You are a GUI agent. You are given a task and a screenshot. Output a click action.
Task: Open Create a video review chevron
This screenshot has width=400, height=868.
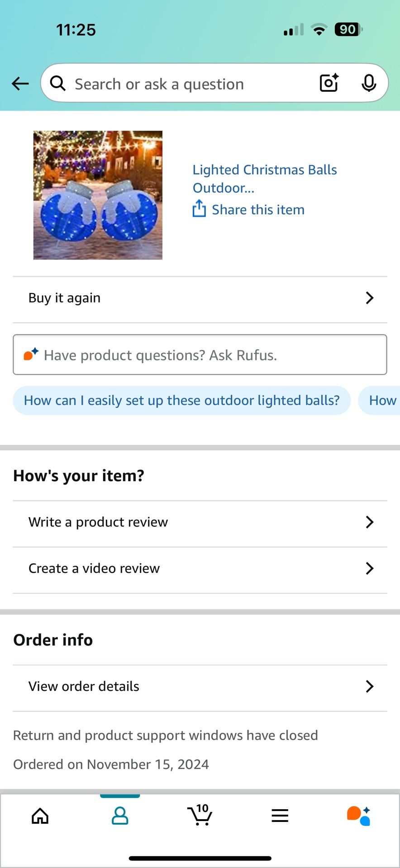coord(369,568)
